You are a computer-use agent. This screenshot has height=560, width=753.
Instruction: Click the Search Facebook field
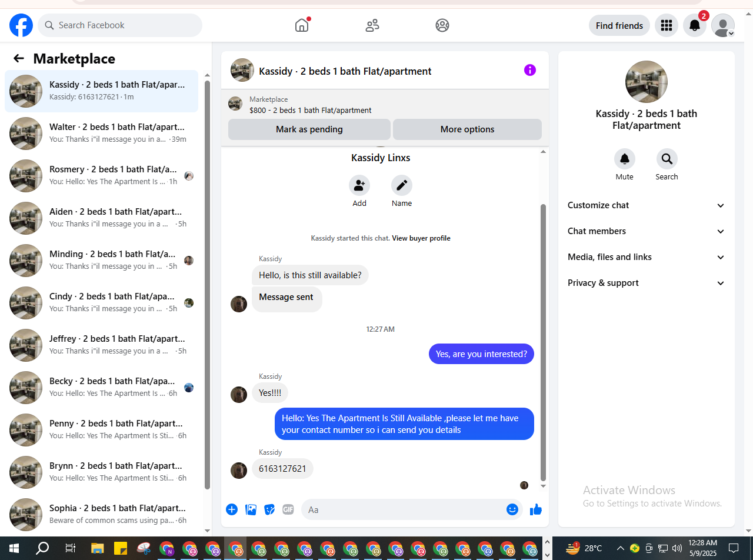120,25
